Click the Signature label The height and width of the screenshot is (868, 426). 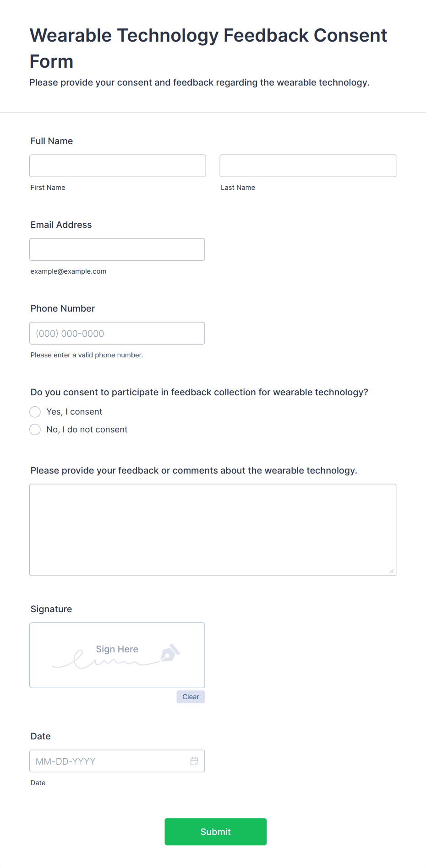tap(51, 609)
